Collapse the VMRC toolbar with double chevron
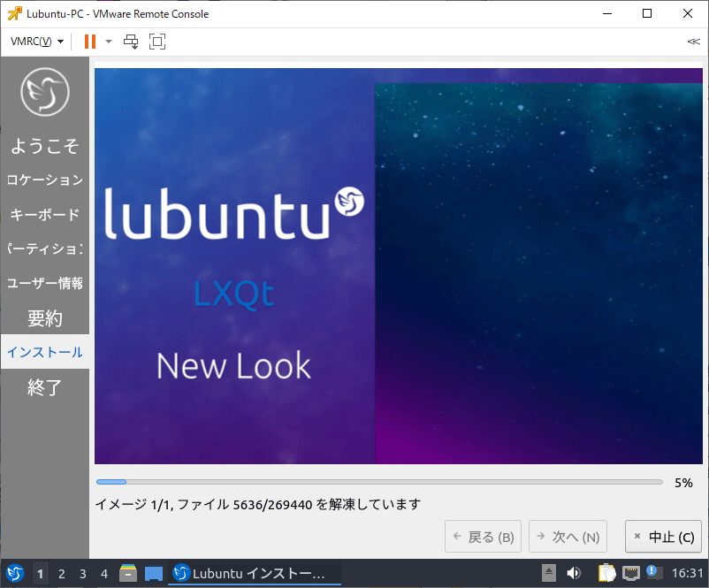The image size is (709, 588). [693, 42]
